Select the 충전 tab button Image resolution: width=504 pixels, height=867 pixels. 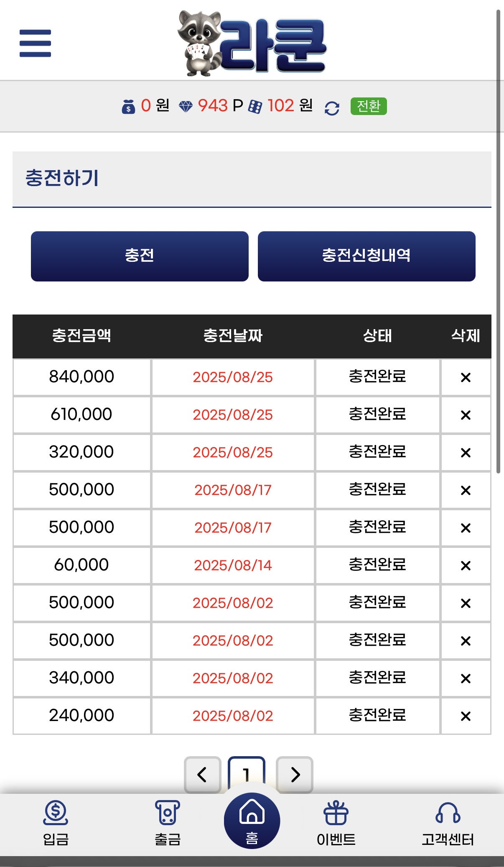click(x=140, y=256)
